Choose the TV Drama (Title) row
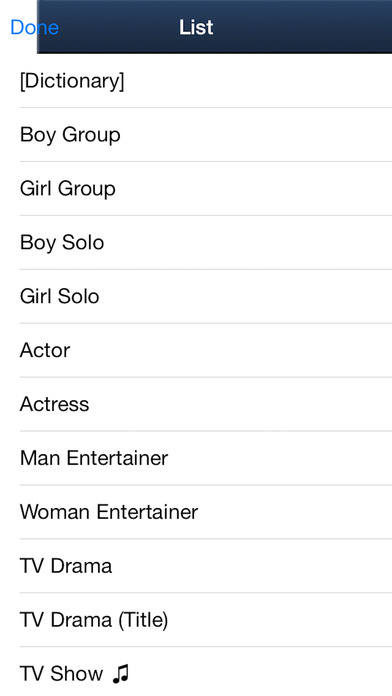The height and width of the screenshot is (696, 392). [196, 620]
